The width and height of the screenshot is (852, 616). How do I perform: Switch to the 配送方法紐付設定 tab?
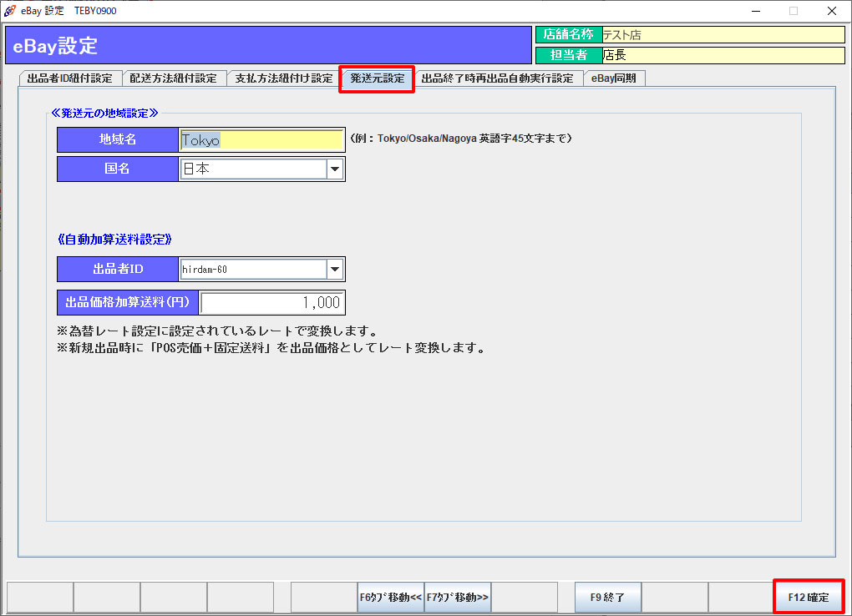pyautogui.click(x=173, y=78)
